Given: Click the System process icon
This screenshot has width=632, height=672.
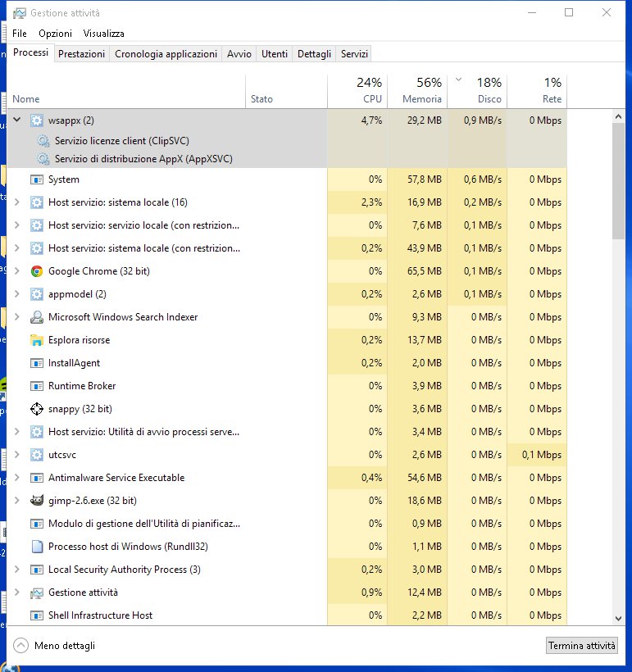Looking at the screenshot, I should [x=37, y=179].
